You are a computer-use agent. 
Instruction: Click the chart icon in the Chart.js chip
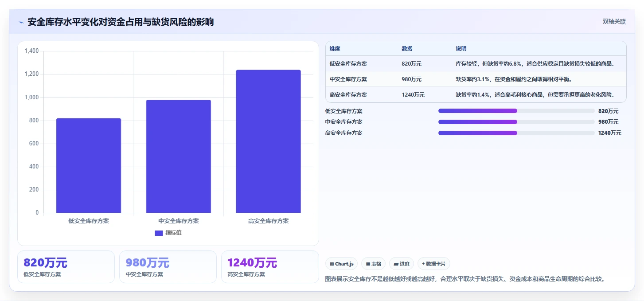(x=332, y=264)
